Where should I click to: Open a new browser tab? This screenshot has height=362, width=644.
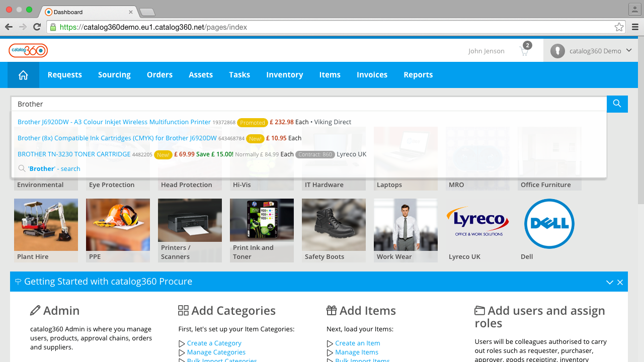[147, 12]
